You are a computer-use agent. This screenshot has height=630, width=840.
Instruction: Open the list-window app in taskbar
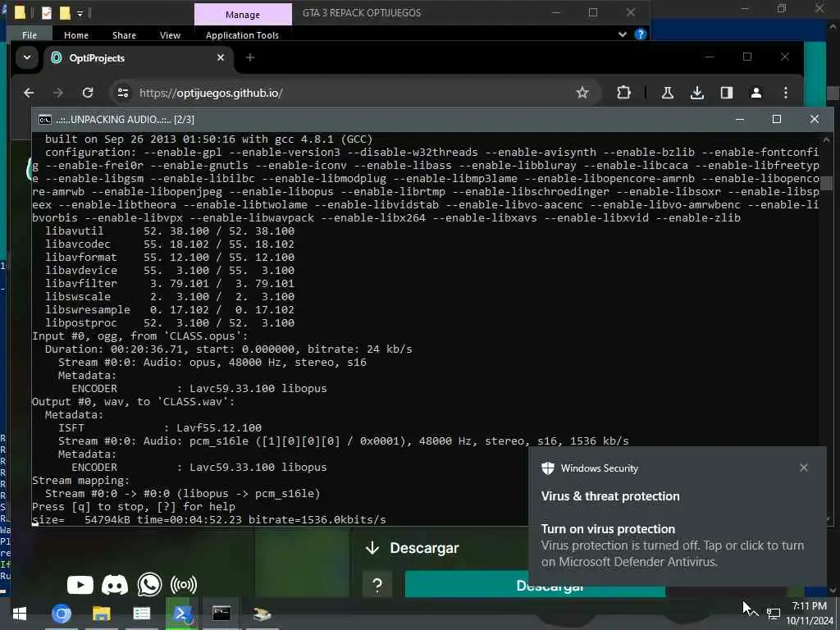pos(141,614)
